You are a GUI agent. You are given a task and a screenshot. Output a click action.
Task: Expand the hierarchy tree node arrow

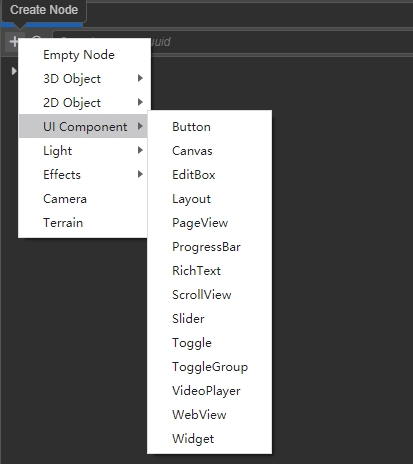coord(14,71)
